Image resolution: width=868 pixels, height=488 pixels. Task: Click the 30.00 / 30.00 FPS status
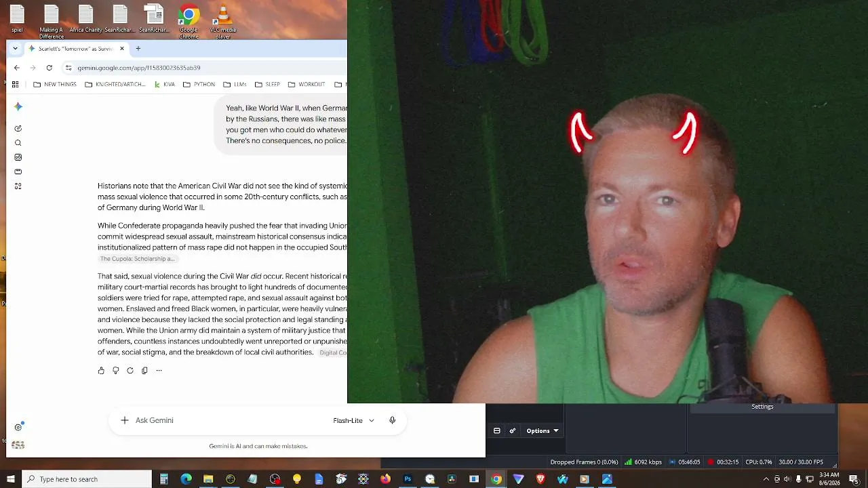point(802,462)
